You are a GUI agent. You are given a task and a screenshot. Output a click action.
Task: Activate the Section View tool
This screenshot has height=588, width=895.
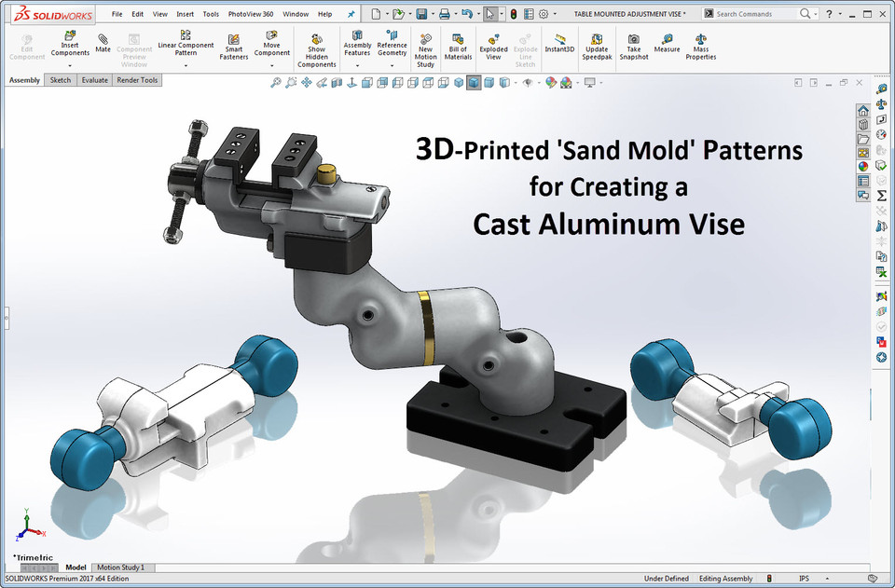(x=337, y=82)
